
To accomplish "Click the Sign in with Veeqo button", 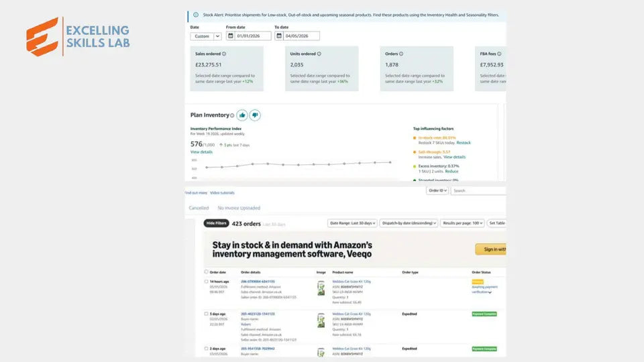I will point(491,249).
